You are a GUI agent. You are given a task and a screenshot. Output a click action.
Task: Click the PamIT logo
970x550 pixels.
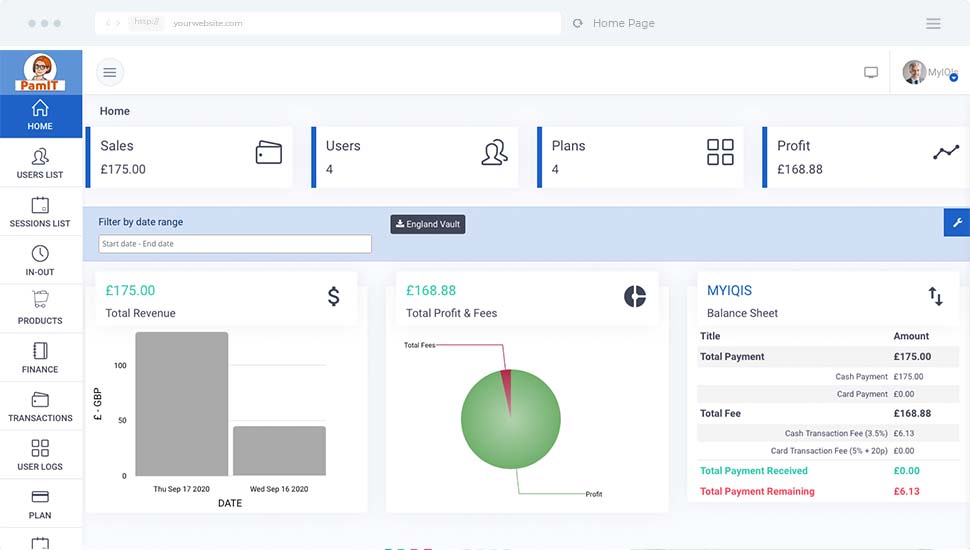pyautogui.click(x=40, y=72)
